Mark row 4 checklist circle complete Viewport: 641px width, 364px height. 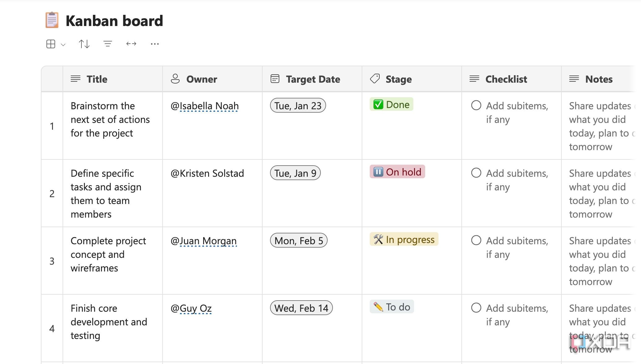(x=476, y=308)
